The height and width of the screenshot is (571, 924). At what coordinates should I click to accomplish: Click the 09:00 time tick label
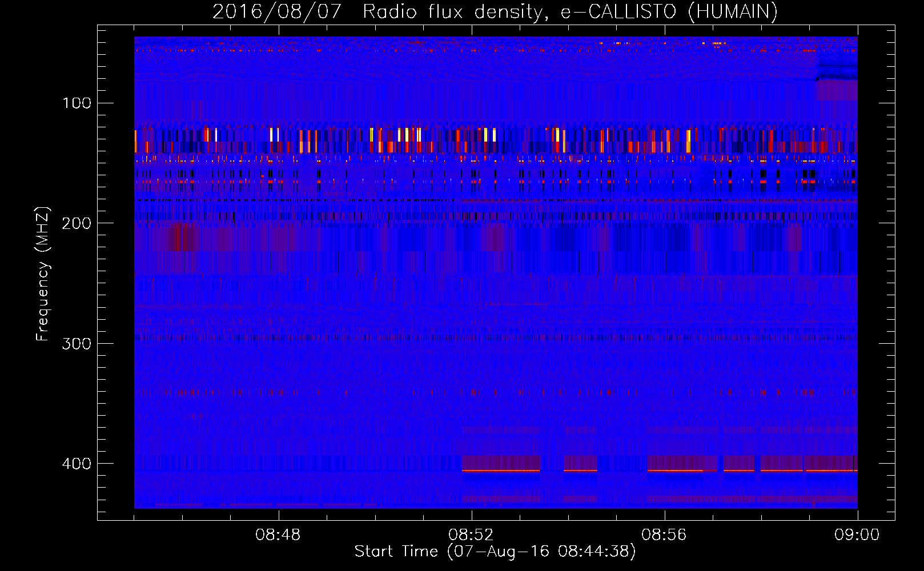click(x=857, y=535)
